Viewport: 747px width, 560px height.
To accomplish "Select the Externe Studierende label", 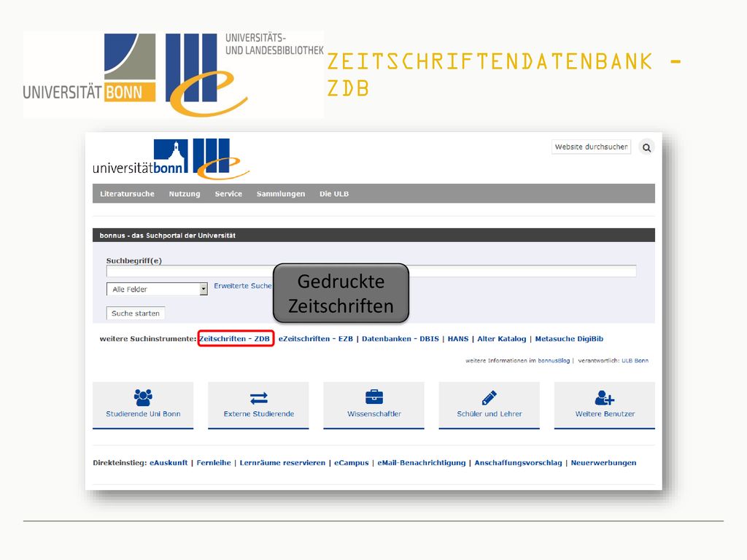I will (x=259, y=414).
